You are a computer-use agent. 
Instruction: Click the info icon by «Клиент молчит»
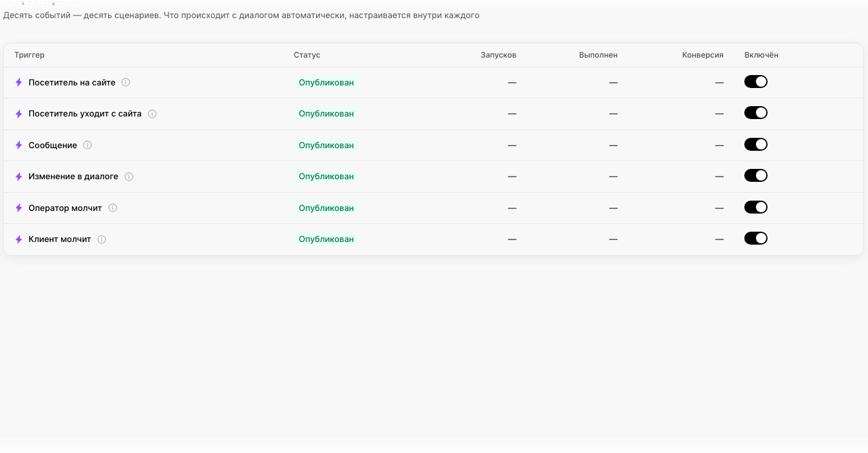[x=102, y=239]
